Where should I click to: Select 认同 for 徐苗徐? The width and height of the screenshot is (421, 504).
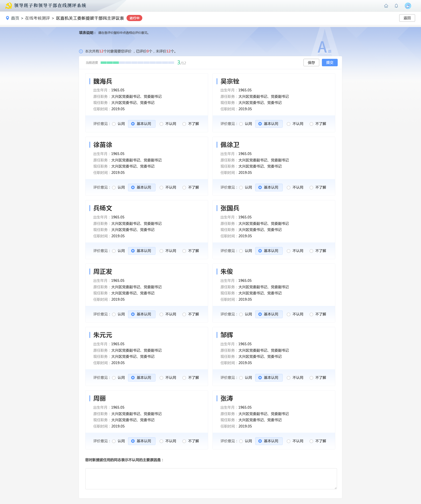pyautogui.click(x=118, y=187)
